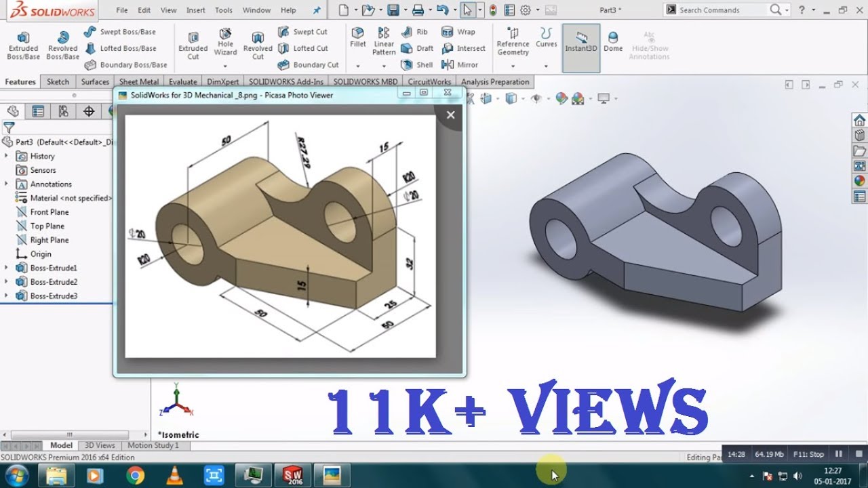Select the Top Plane in the tree
This screenshot has height=488, width=868.
pos(39,226)
